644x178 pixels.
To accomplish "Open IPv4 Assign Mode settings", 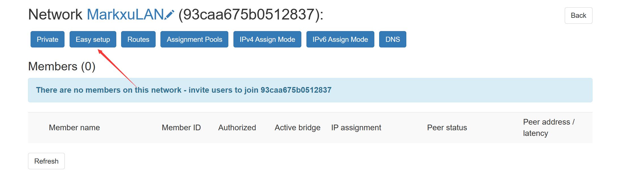I will point(267,39).
